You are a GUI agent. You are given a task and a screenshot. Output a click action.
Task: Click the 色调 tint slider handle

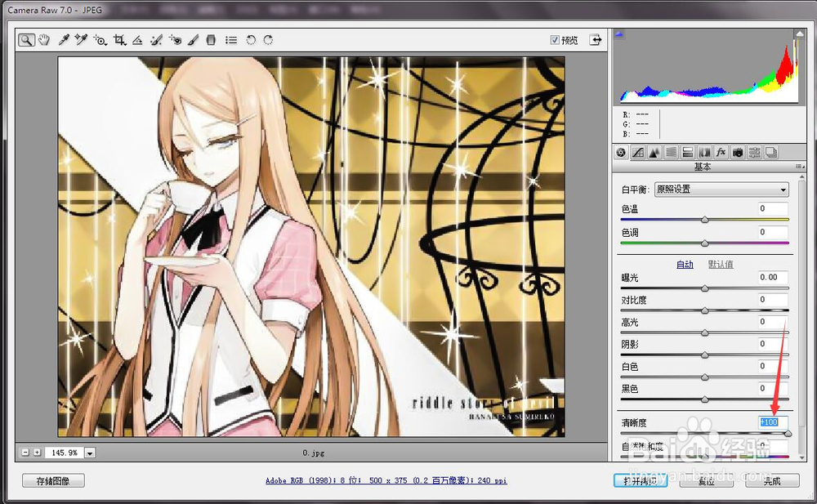(x=704, y=243)
